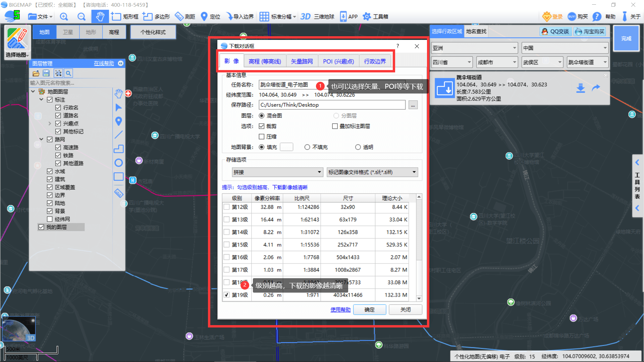
Task: Enable the 压缩 checkbox
Action: coord(262,137)
